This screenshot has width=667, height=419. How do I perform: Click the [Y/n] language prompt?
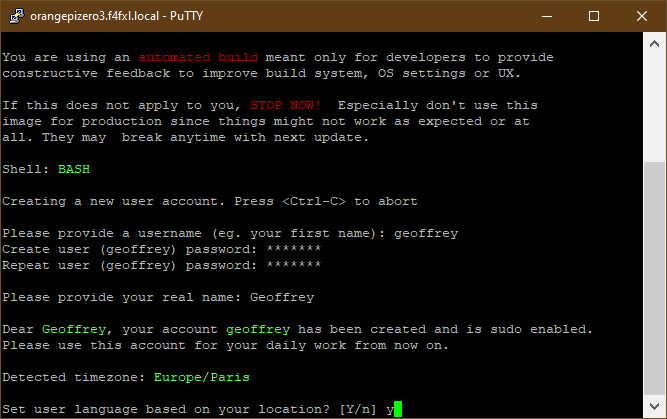358,409
